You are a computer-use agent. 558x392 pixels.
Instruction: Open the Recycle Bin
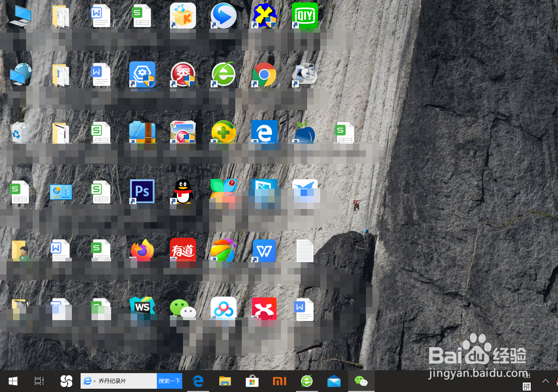click(20, 132)
